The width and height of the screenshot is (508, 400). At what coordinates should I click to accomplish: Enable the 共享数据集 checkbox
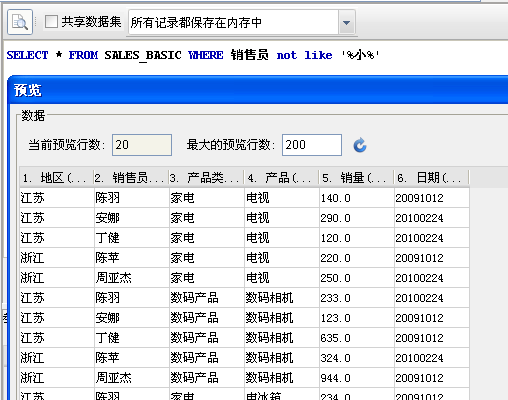click(51, 22)
